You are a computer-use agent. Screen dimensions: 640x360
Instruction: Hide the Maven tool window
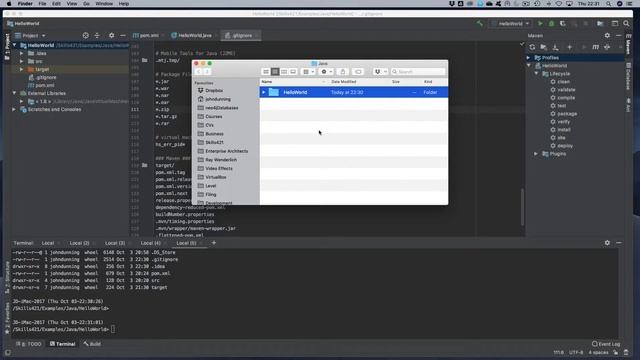pos(618,36)
